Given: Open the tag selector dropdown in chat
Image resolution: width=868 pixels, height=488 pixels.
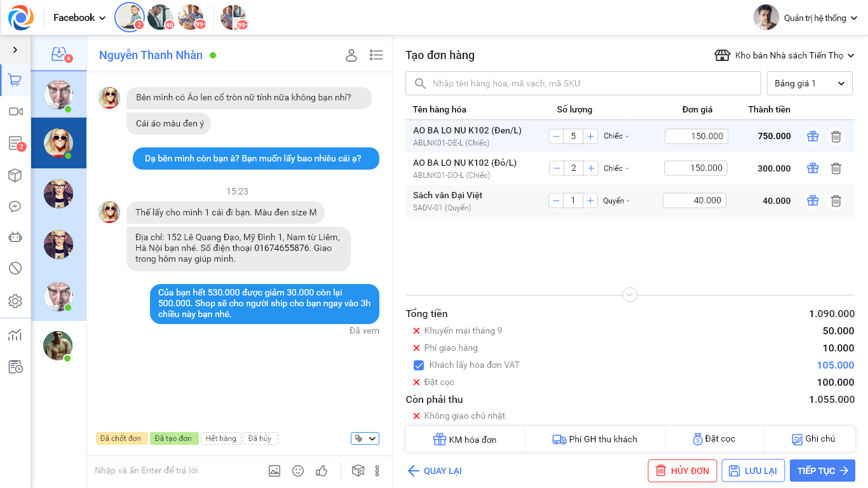Looking at the screenshot, I should (365, 438).
